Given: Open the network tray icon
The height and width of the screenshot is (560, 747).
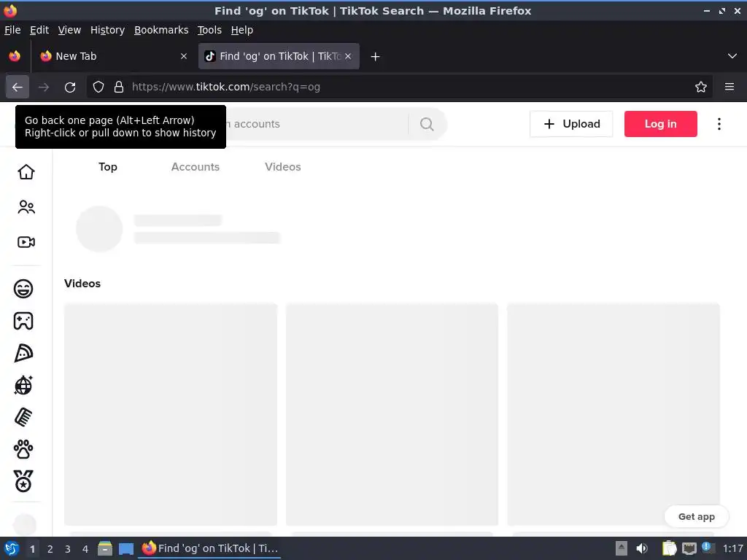Looking at the screenshot, I should (x=689, y=549).
